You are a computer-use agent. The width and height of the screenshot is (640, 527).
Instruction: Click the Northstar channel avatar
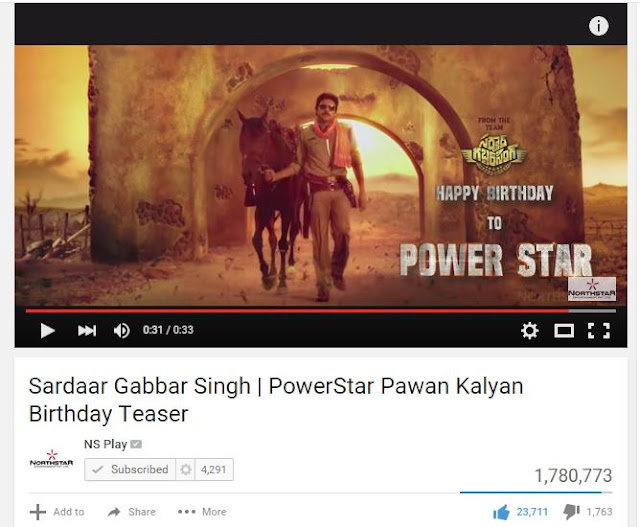pyautogui.click(x=51, y=460)
